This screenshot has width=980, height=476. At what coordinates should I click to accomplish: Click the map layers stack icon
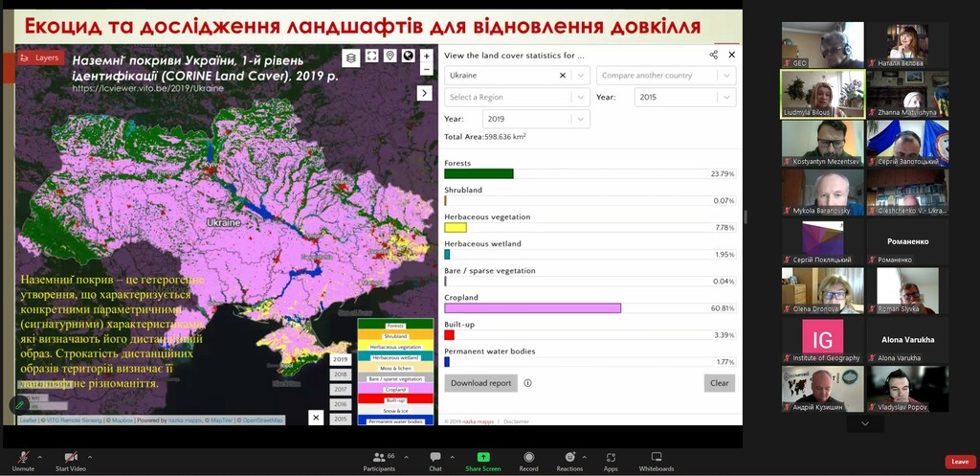350,57
